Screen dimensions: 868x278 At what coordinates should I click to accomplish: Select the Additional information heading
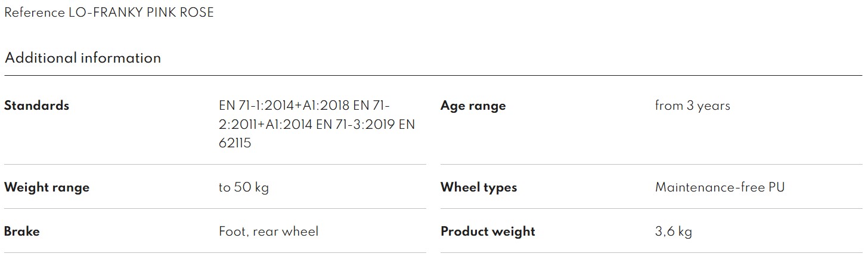83,58
